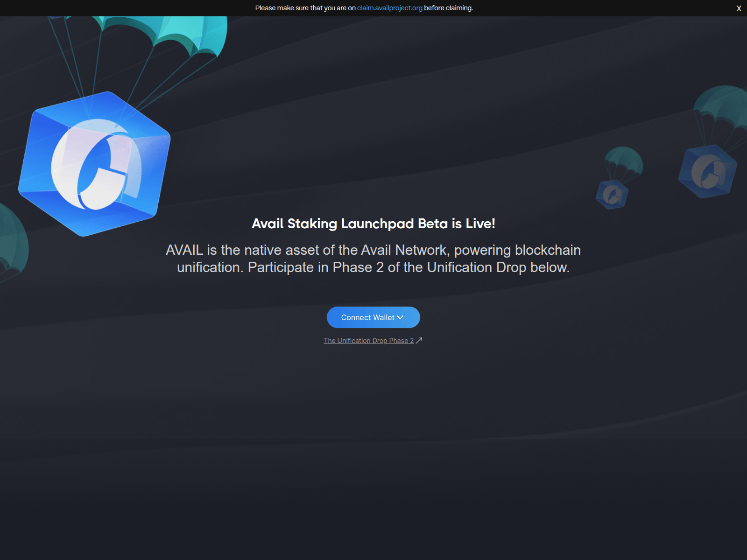Screen dimensions: 747x560
Task: Click the heading 'Avail Staking Launchpad Beta is Live!'
Action: [x=373, y=224]
